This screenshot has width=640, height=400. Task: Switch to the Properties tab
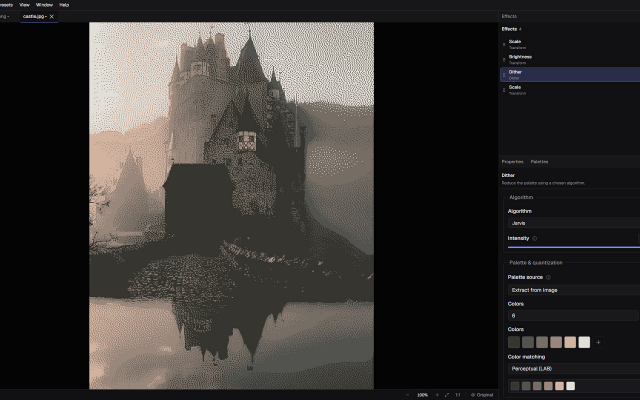point(512,162)
